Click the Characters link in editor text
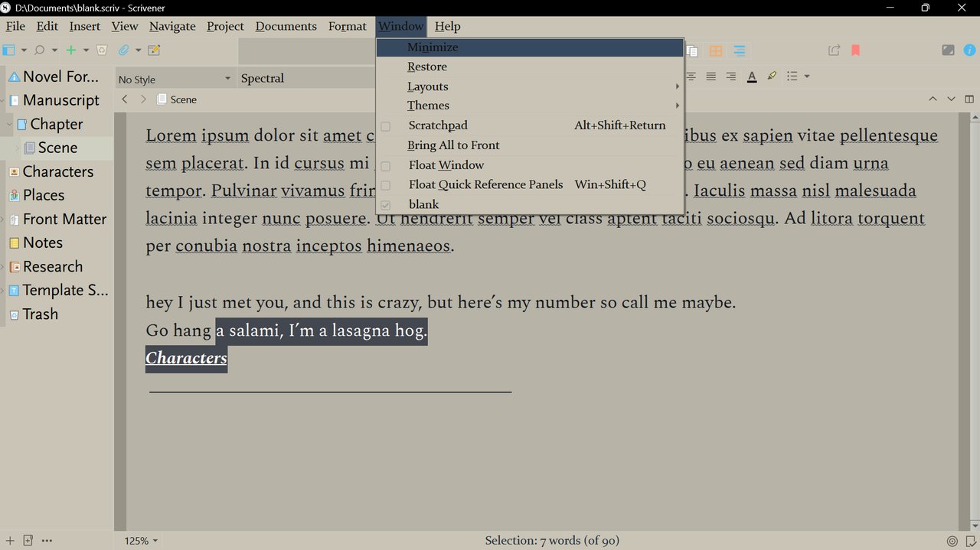 tap(186, 358)
